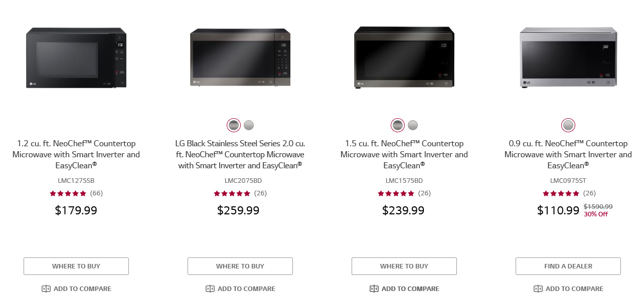Viewport: 644px width, 303px height.
Task: Select silver swatch for 1.5 cu. ft. microwave
Action: coord(413,125)
